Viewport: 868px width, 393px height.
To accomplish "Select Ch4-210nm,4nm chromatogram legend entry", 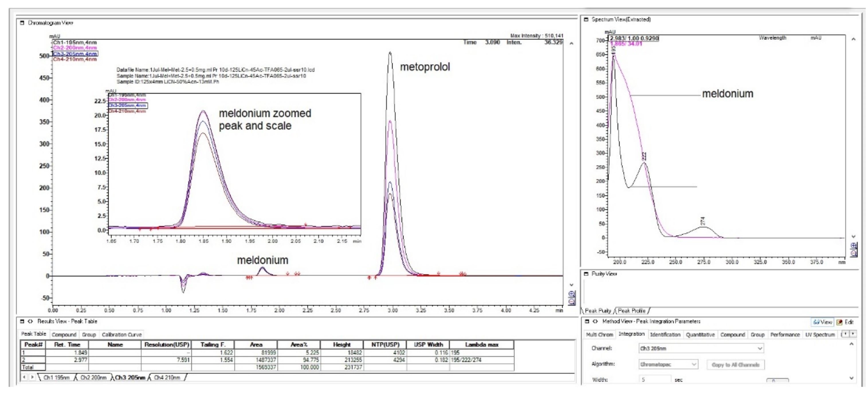I will [75, 59].
